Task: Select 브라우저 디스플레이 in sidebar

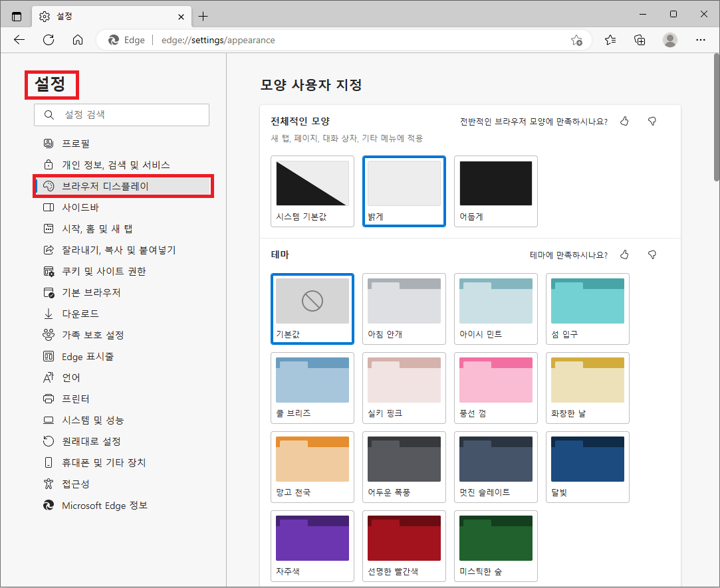Action: [122, 186]
